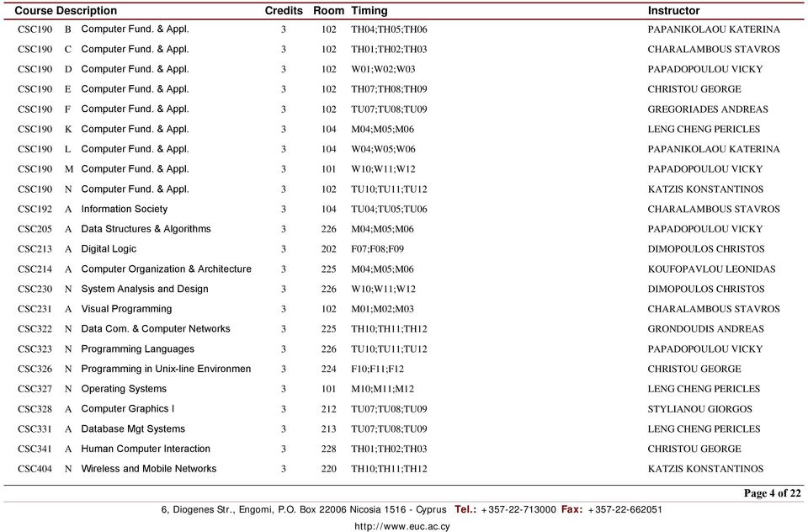
Task: Click course code CSC322
Action: pos(35,329)
